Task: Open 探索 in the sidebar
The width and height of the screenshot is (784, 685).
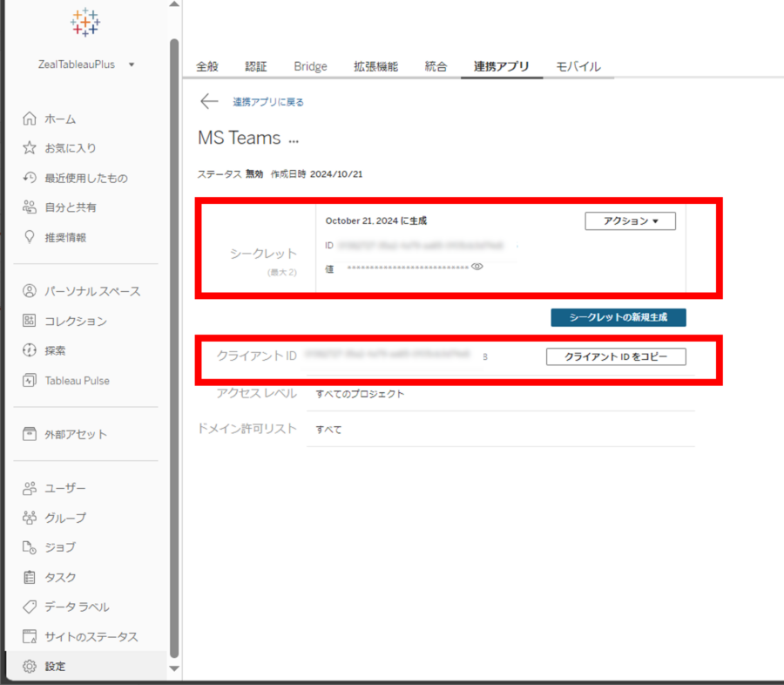Action: [x=55, y=350]
